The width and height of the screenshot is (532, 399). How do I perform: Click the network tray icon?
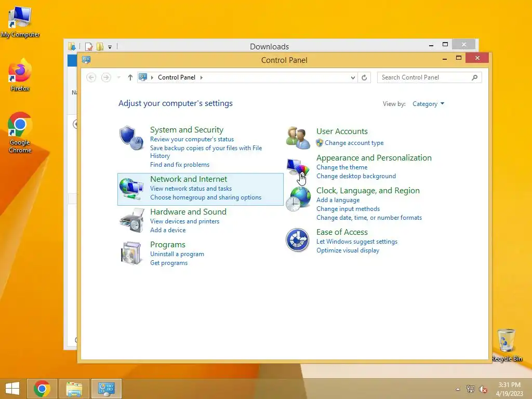point(470,389)
